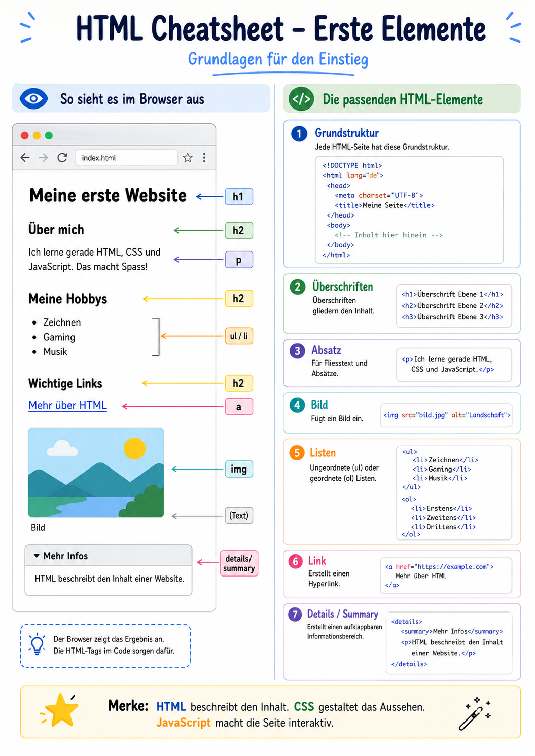Click the green macOS window dot
The image size is (535, 756).
tap(49, 135)
